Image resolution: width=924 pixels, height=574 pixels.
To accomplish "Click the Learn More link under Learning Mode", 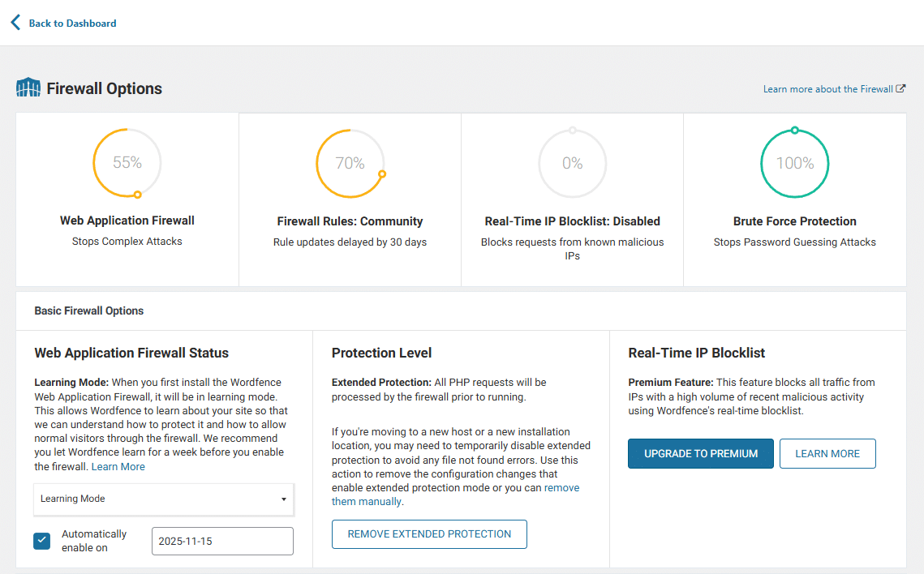I will tap(118, 467).
